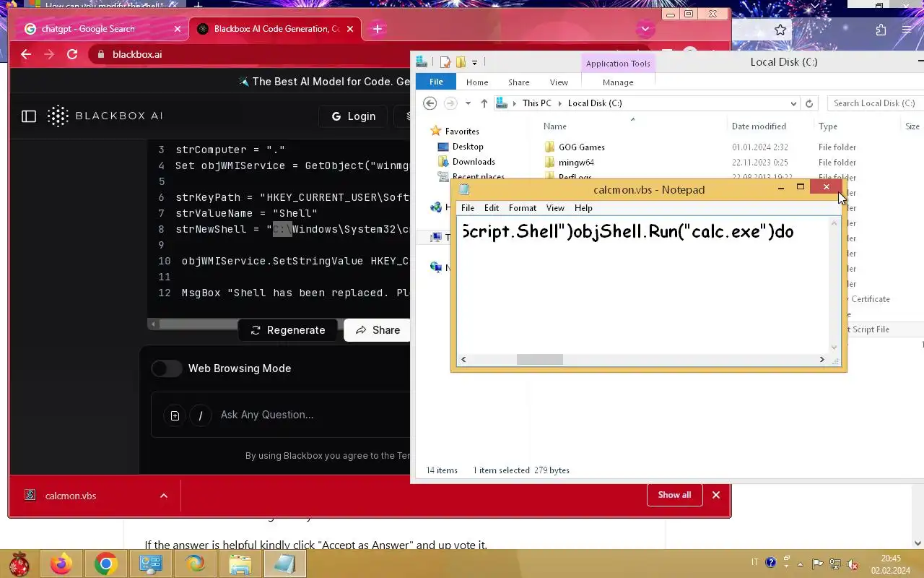
Task: Close the Chrome downloads bar
Action: pos(716,495)
